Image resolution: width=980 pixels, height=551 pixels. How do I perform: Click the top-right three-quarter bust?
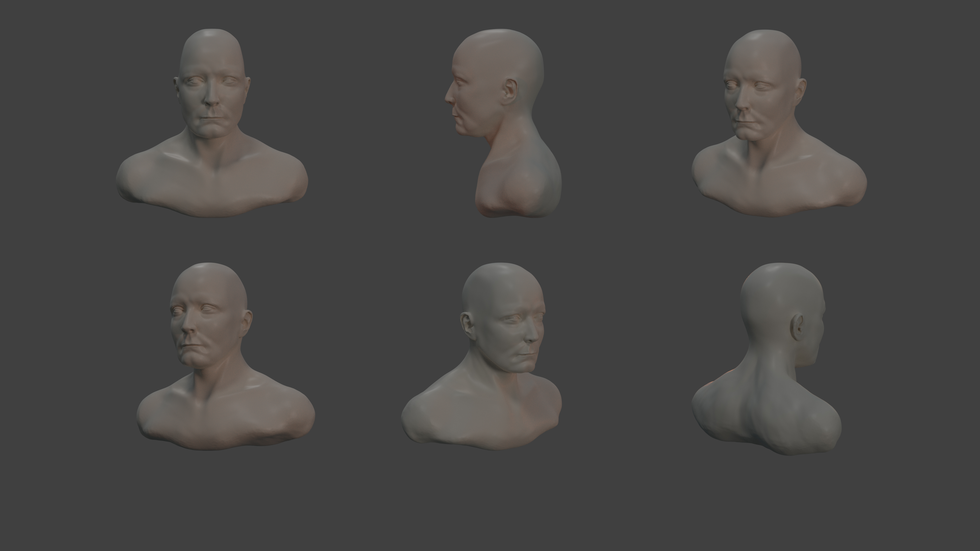click(776, 126)
